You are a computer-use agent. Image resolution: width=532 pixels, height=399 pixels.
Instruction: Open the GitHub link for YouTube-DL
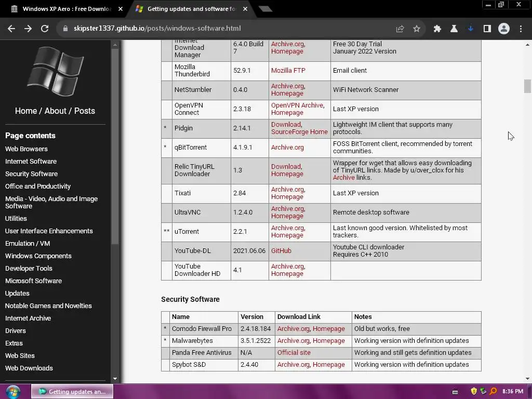point(281,251)
